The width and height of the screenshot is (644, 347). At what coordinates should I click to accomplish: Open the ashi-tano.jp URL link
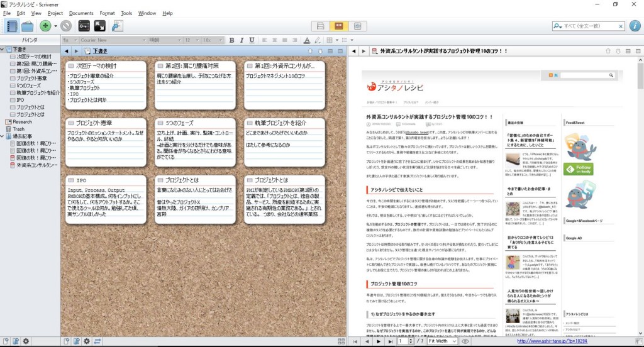[x=552, y=341]
